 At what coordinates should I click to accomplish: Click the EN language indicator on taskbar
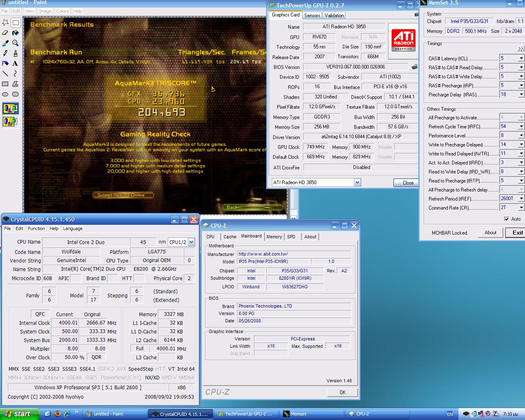coord(450,414)
